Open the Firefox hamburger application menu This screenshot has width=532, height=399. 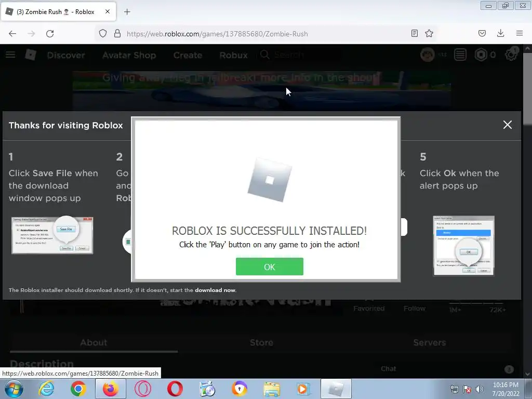tap(519, 34)
